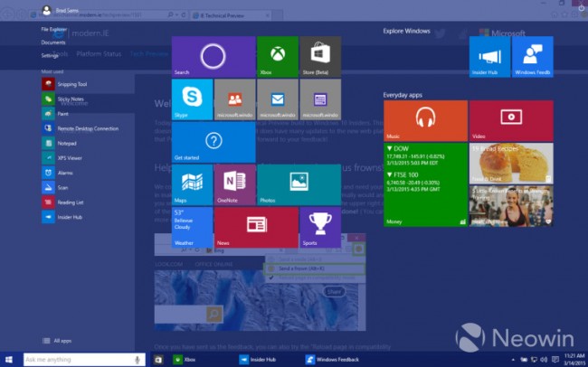This screenshot has height=367, width=588.
Task: Open the News tile
Action: click(256, 228)
